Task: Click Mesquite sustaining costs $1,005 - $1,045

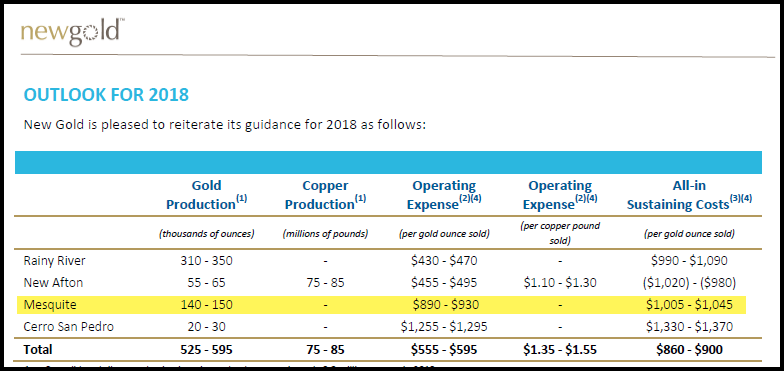Action: 689,305
